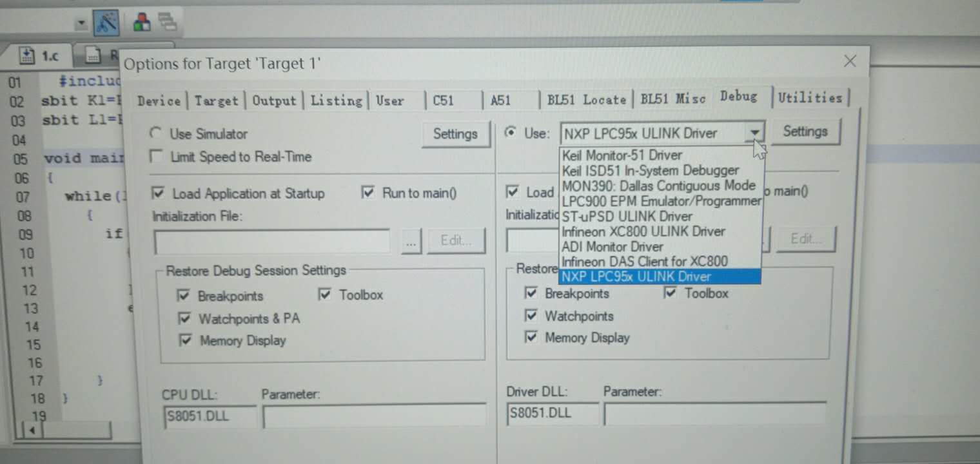The width and height of the screenshot is (980, 464).
Task: Click the left 'Edit...' button
Action: tap(456, 240)
